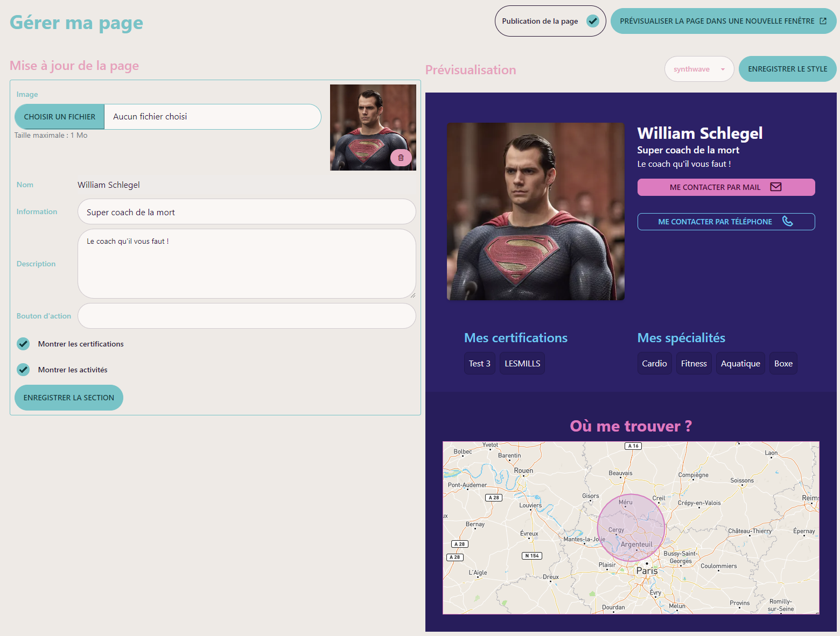The width and height of the screenshot is (840, 636).
Task: Click the small profile image thumbnail
Action: point(373,128)
